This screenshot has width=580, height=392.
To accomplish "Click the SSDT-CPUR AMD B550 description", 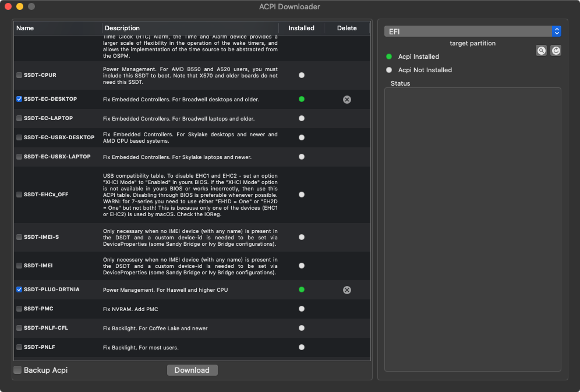I will [190, 76].
